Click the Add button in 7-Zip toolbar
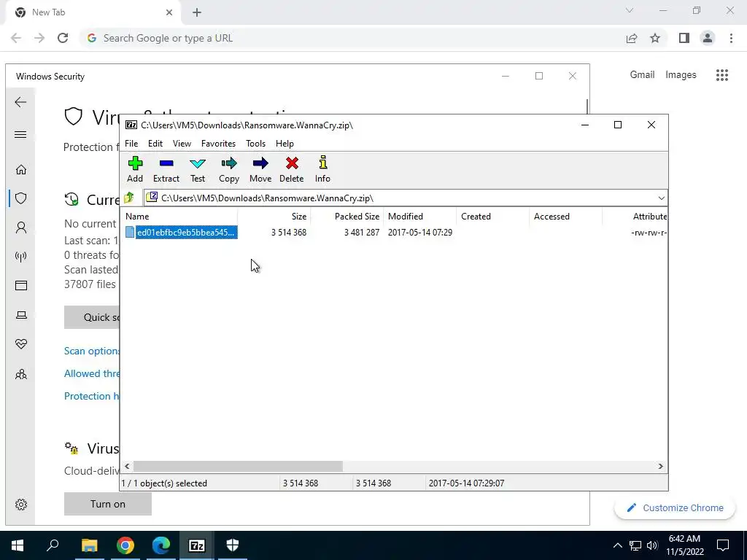The width and height of the screenshot is (747, 560). (x=135, y=169)
